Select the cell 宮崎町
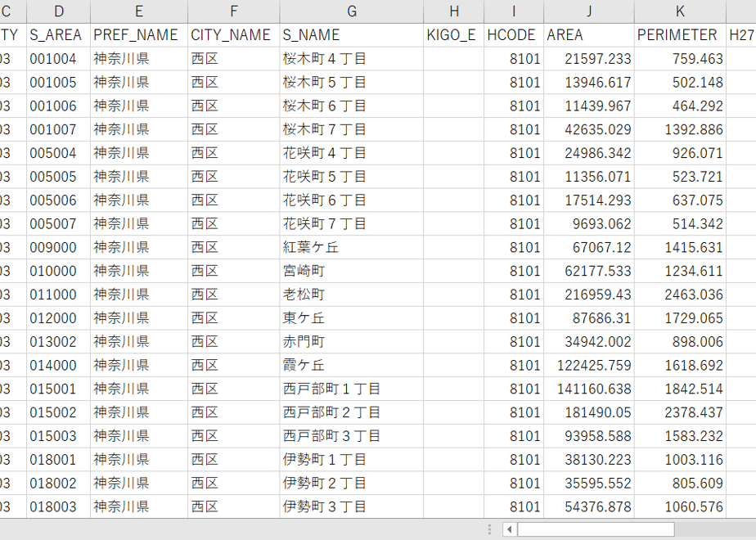The width and height of the screenshot is (756, 540). 352,271
